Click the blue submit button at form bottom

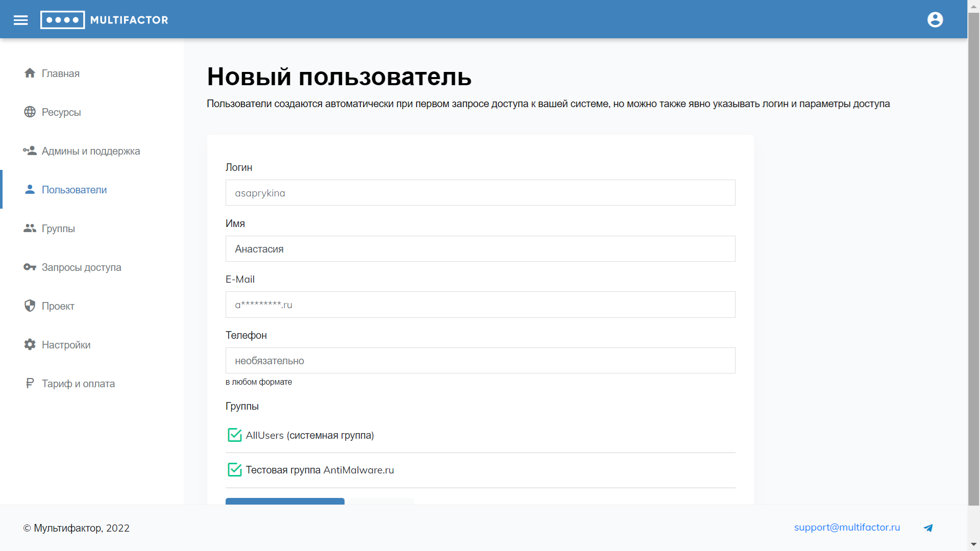[285, 501]
